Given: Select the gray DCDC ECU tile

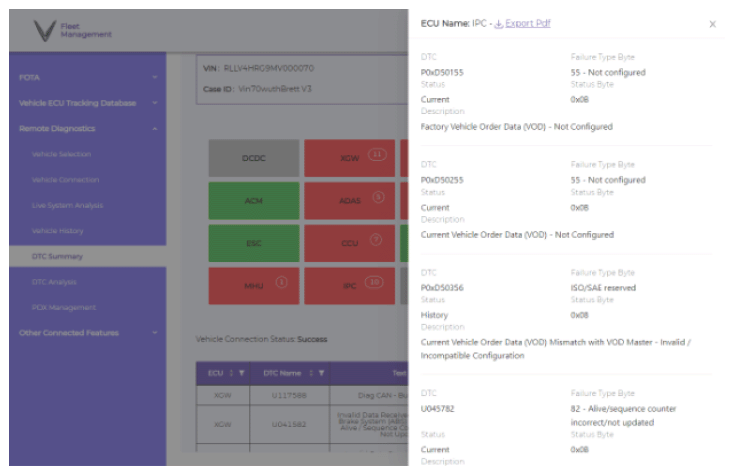Looking at the screenshot, I should pyautogui.click(x=253, y=158).
